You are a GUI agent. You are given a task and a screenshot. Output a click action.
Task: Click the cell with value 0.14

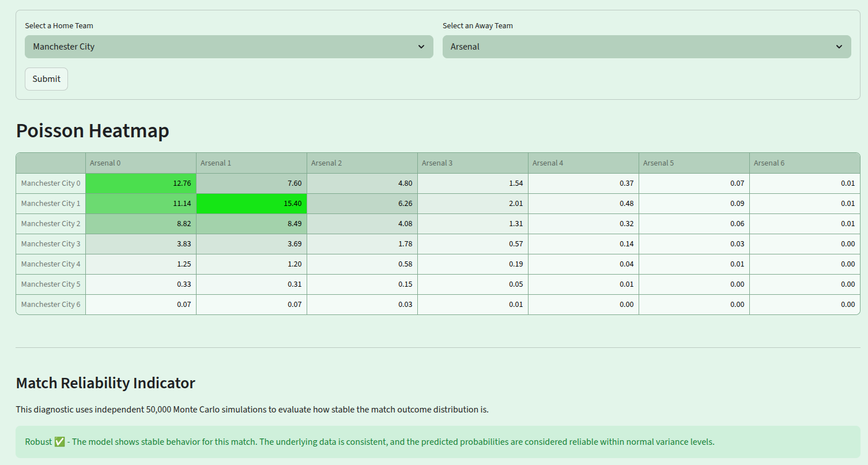pyautogui.click(x=583, y=244)
